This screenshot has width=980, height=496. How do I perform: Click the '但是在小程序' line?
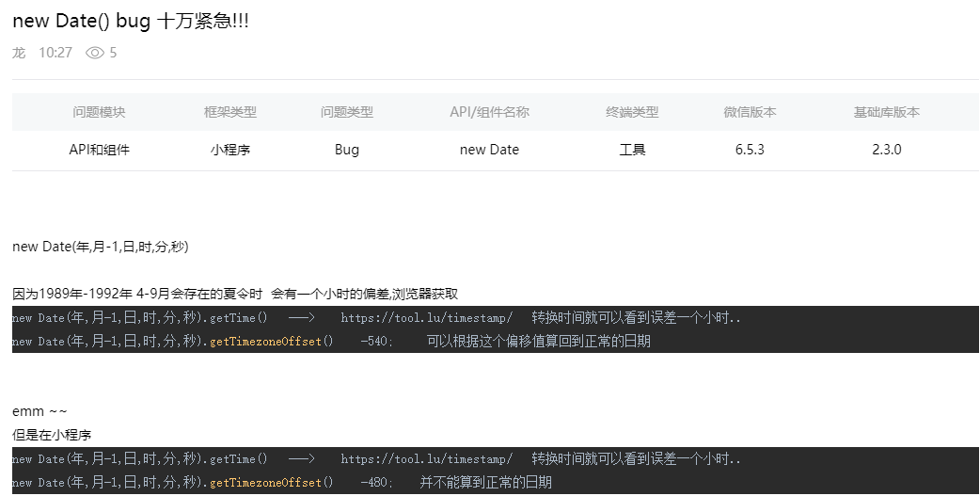coord(52,435)
